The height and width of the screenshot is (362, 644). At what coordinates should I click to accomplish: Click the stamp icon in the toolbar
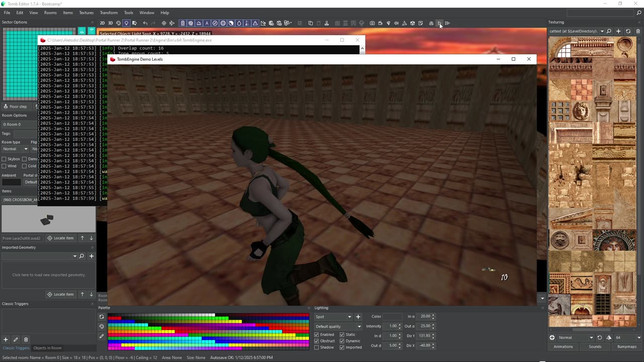pos(327,23)
